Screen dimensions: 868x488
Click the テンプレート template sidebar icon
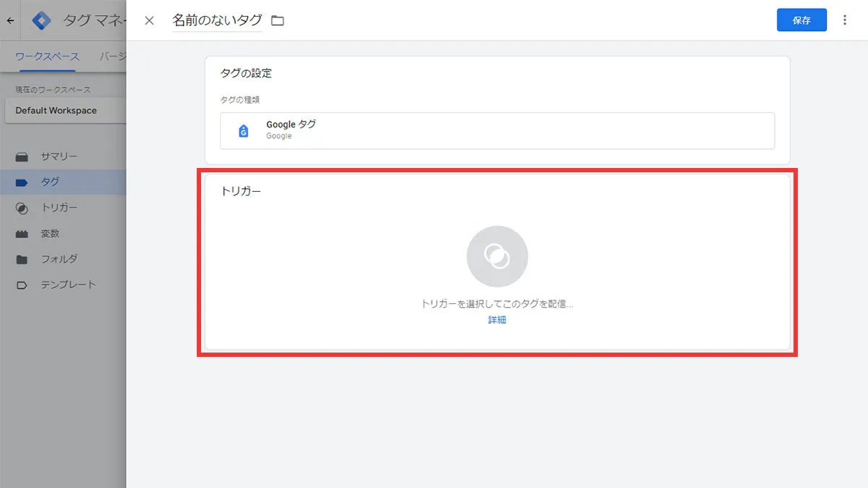point(22,285)
